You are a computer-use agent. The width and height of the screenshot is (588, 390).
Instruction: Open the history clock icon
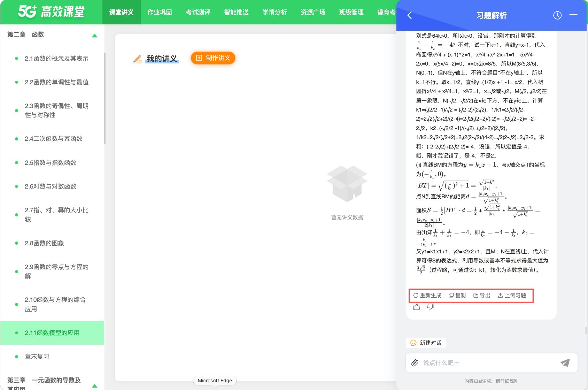[x=557, y=15]
